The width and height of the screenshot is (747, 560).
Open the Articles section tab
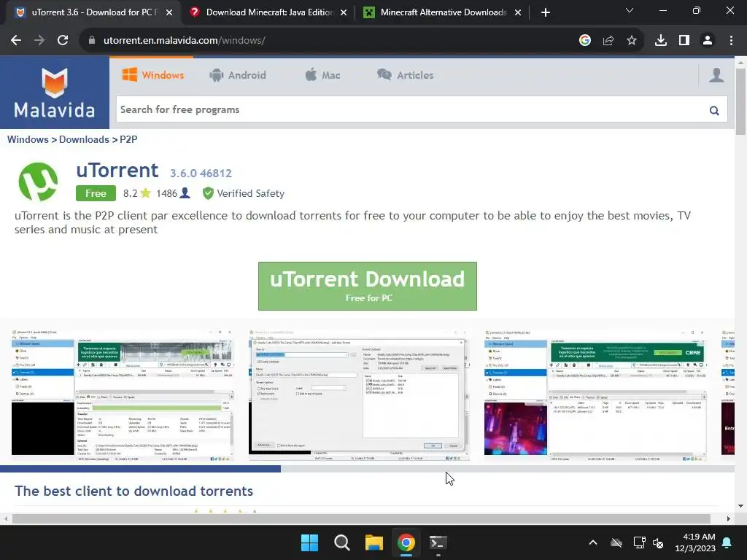(x=406, y=75)
